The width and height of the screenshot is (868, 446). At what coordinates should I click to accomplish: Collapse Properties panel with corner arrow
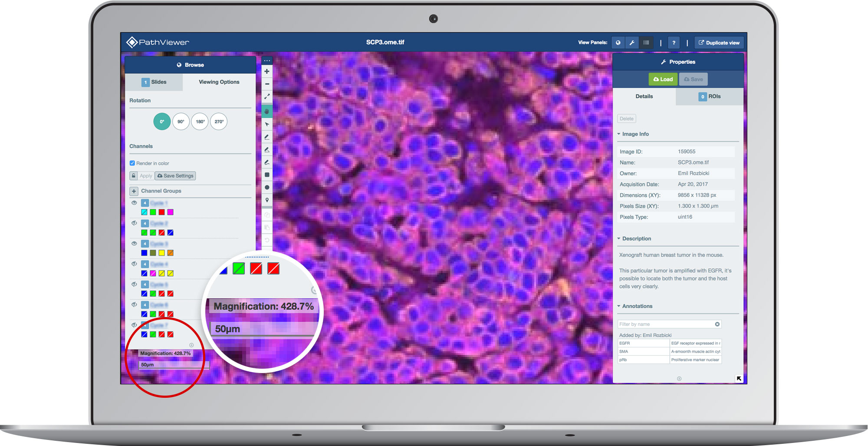pyautogui.click(x=739, y=379)
